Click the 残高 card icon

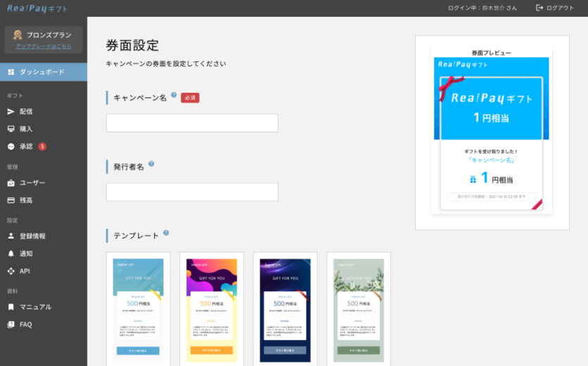click(11, 200)
